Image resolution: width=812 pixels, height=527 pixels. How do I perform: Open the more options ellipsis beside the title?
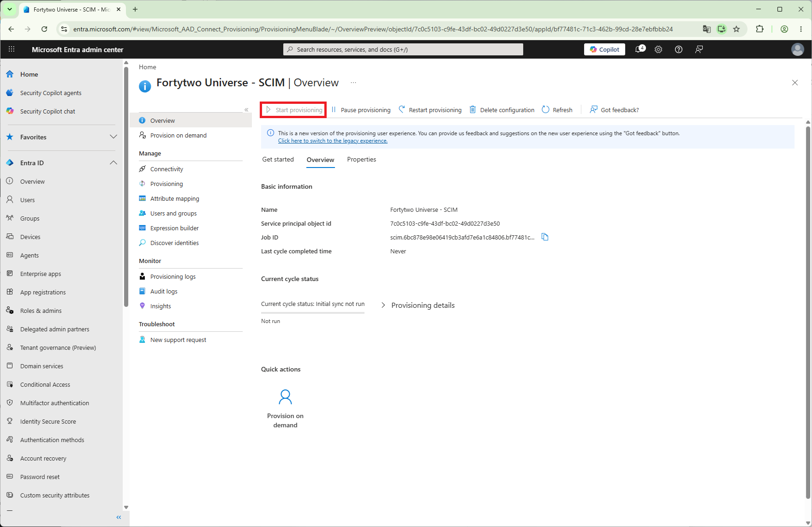click(353, 83)
